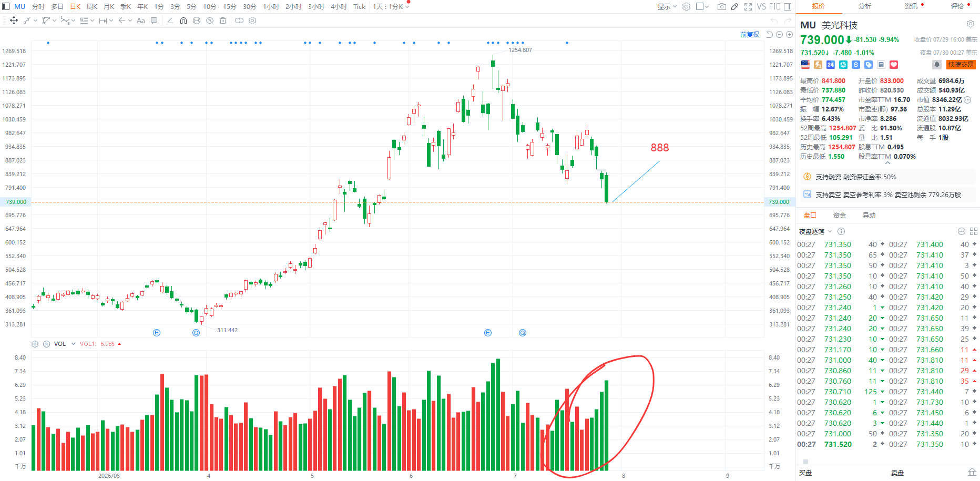The height and width of the screenshot is (481, 980).
Task: Switch to the 周K weekly chart
Action: [92, 6]
